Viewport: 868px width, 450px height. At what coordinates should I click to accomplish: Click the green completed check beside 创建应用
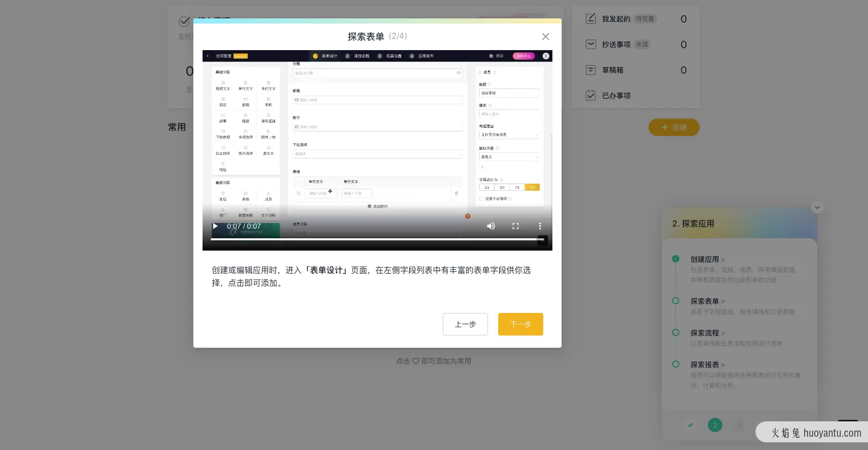676,259
